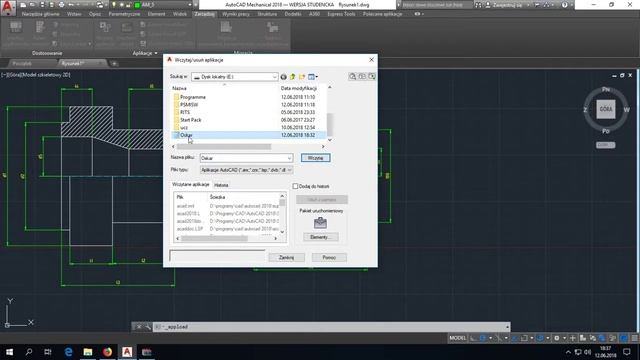Click the Plot printer icon in quick access toolbar
The height and width of the screenshot is (360, 640).
(x=62, y=5)
